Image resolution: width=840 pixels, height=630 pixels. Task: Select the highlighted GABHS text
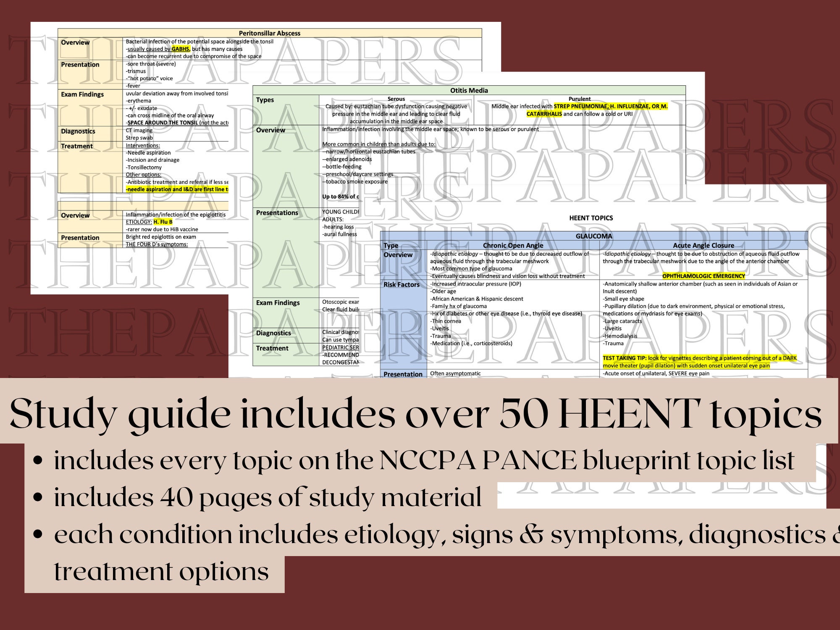coord(181,49)
